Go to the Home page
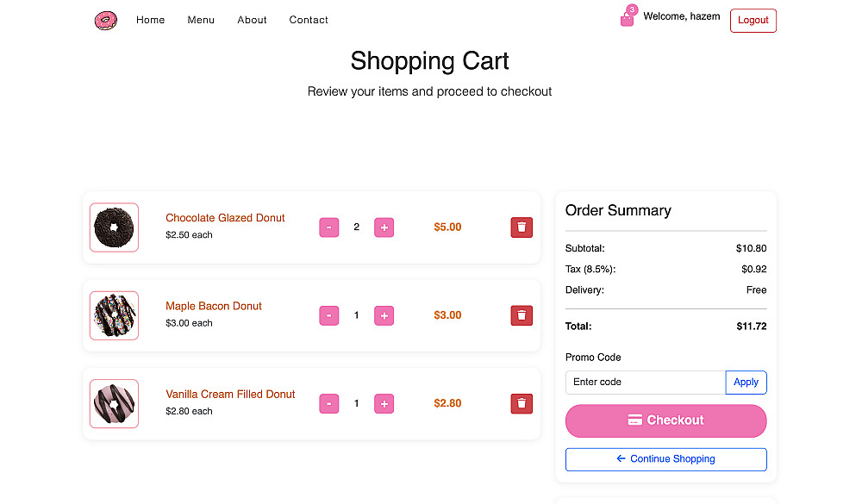This screenshot has height=504, width=862. 150,20
